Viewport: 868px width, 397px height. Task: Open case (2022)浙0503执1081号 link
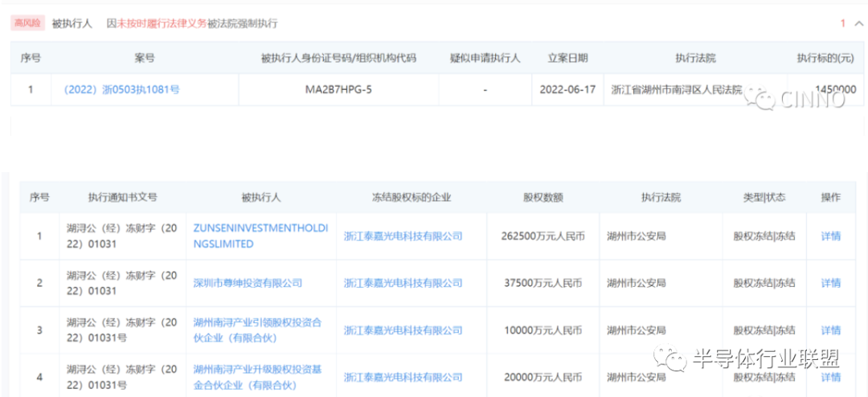pos(122,89)
